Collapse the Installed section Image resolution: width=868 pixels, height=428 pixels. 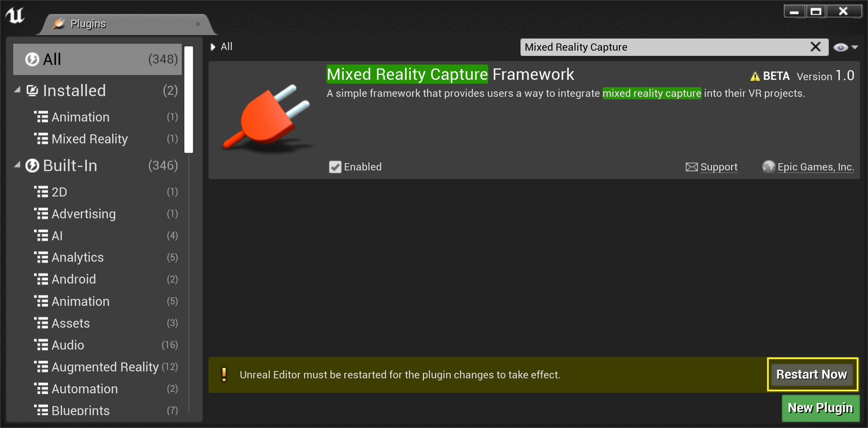17,90
